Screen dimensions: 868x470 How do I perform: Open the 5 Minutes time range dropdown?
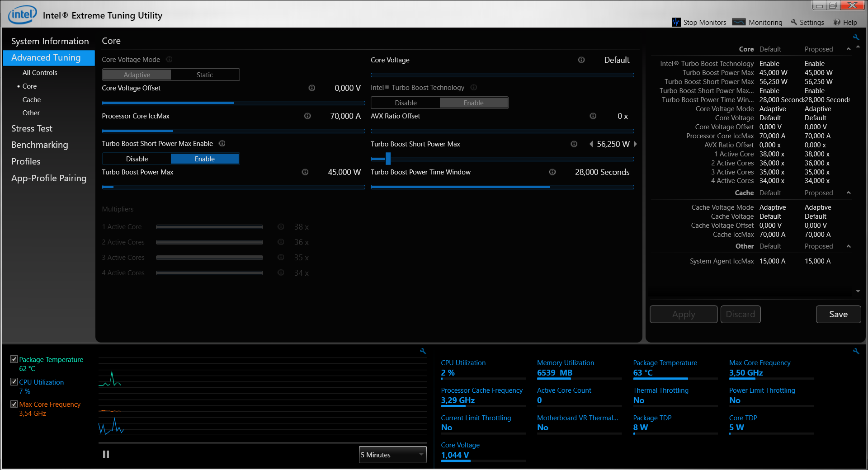tap(392, 455)
